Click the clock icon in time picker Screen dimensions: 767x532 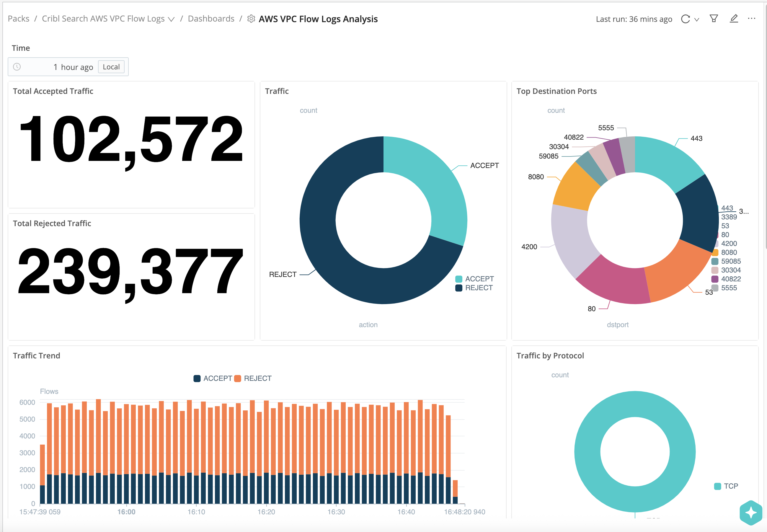point(17,67)
